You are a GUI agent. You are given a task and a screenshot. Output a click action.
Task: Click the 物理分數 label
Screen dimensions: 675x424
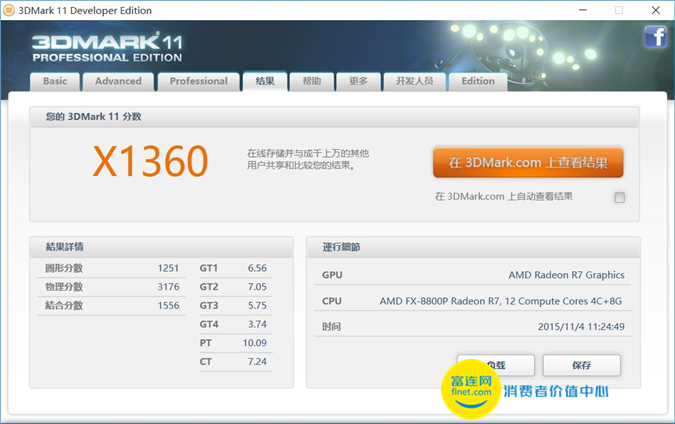pyautogui.click(x=64, y=287)
